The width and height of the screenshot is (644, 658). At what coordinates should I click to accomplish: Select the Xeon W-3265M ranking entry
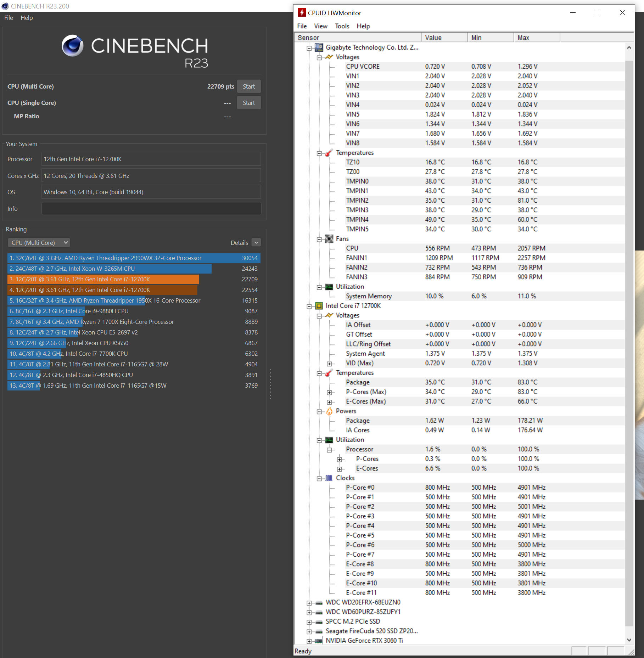[134, 269]
